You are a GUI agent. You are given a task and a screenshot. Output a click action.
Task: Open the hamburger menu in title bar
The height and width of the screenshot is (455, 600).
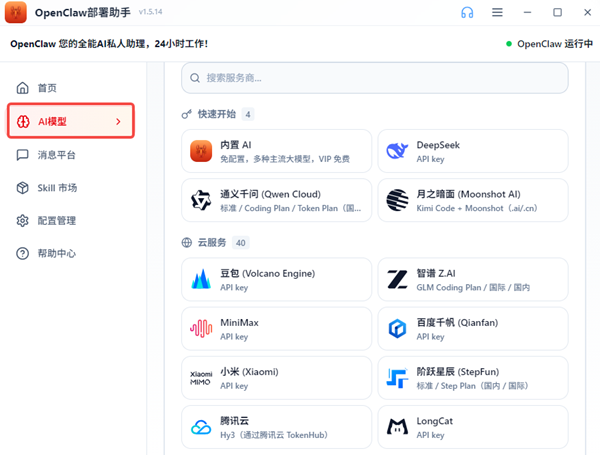pyautogui.click(x=497, y=13)
